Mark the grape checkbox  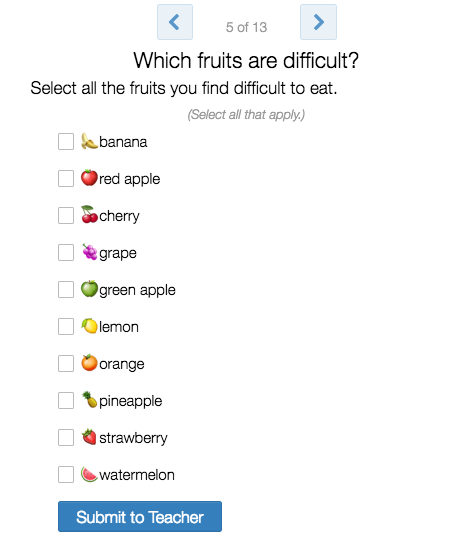tap(66, 252)
